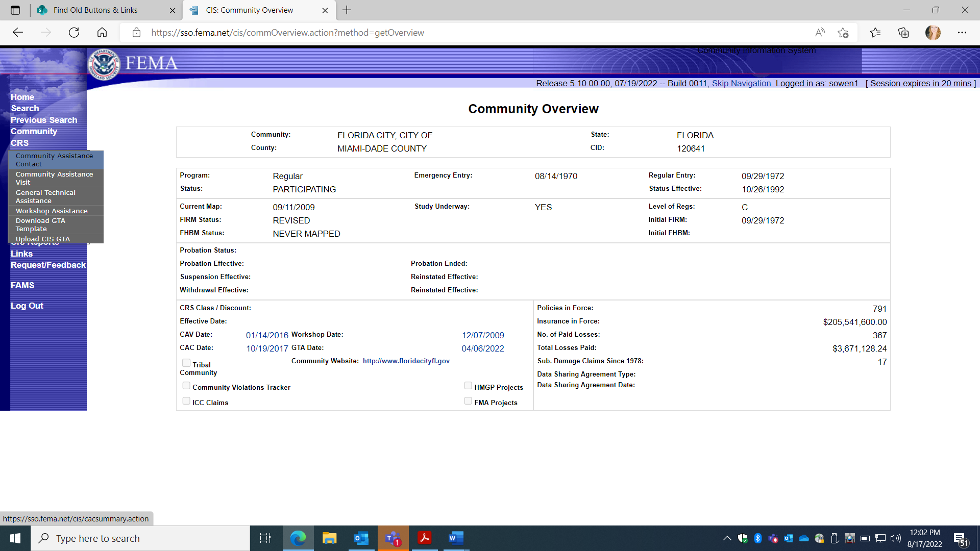Image resolution: width=980 pixels, height=551 pixels.
Task: Click the browser refresh icon
Action: (x=74, y=33)
